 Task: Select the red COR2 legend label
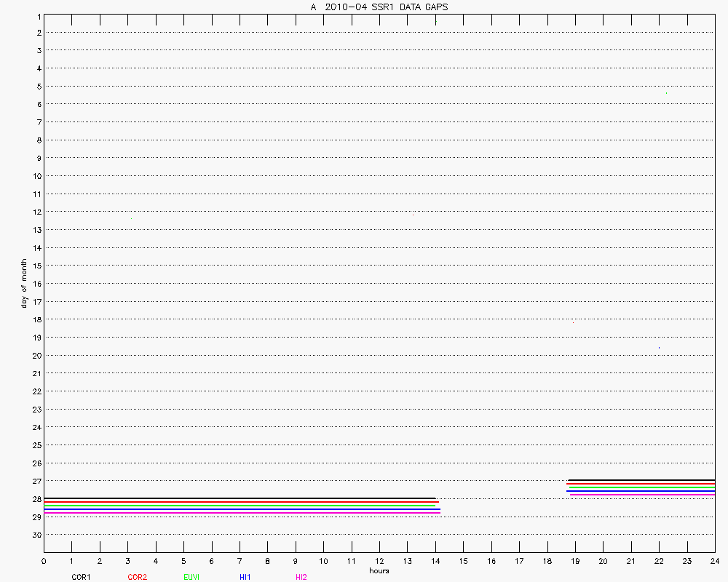137,577
